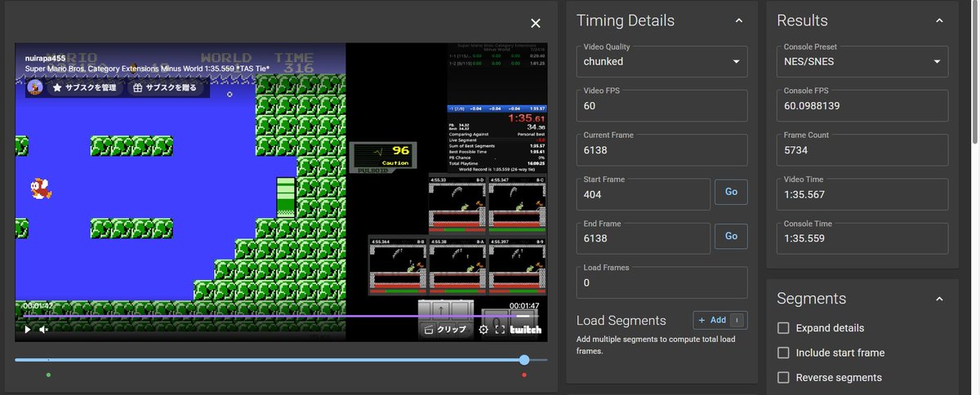Collapse the Results panel
The height and width of the screenshot is (395, 980).
(x=939, y=20)
